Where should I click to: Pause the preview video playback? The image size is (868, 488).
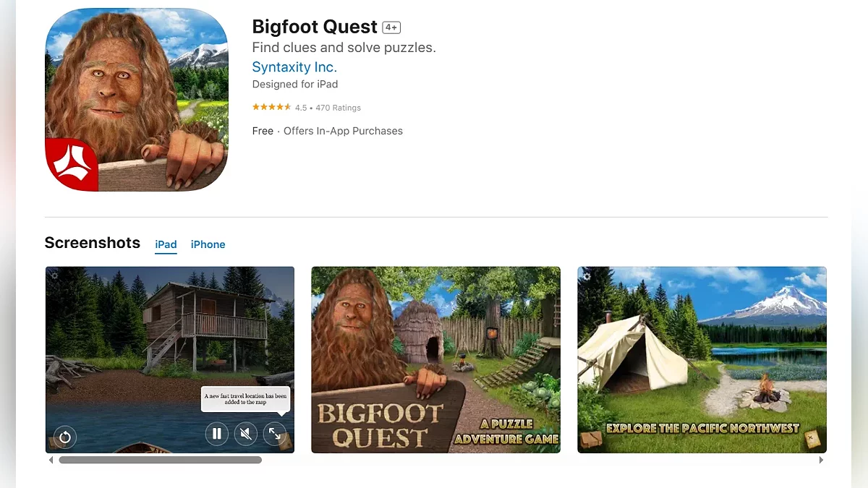[x=216, y=434]
